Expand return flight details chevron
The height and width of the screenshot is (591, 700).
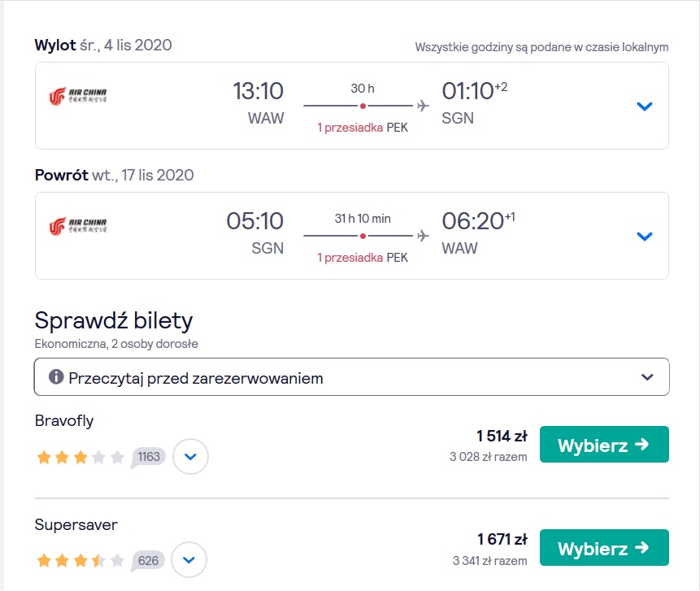click(x=644, y=236)
